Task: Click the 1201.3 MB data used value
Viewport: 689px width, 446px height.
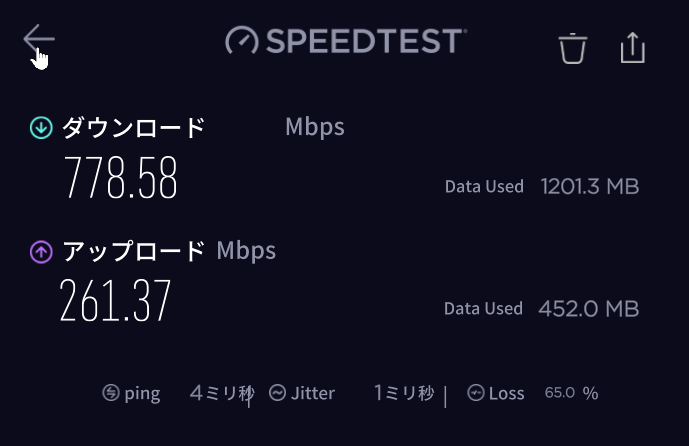Action: (x=589, y=186)
